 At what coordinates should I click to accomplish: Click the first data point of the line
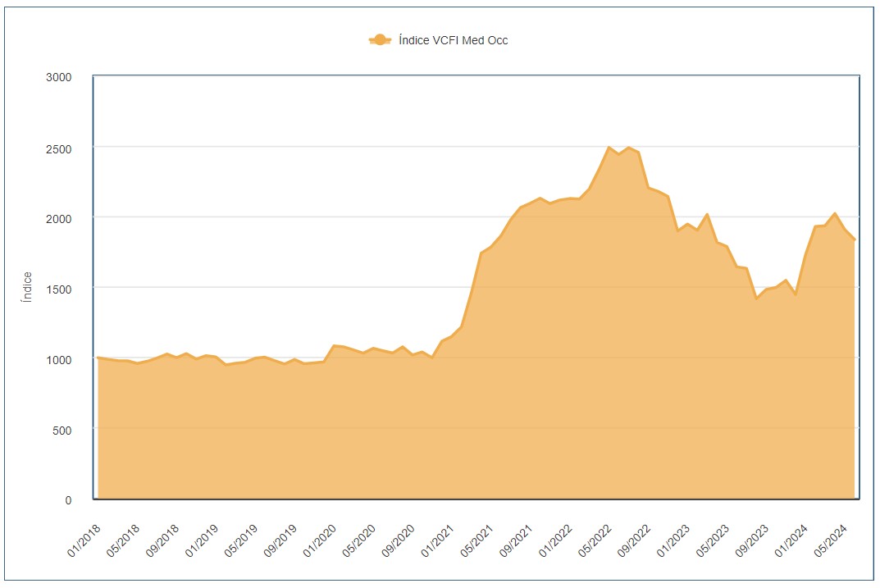pyautogui.click(x=98, y=358)
